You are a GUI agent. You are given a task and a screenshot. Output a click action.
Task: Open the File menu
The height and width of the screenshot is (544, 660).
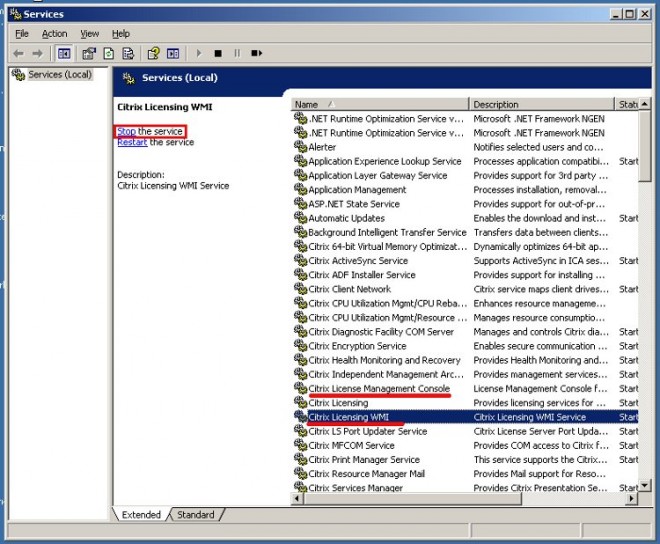click(22, 34)
